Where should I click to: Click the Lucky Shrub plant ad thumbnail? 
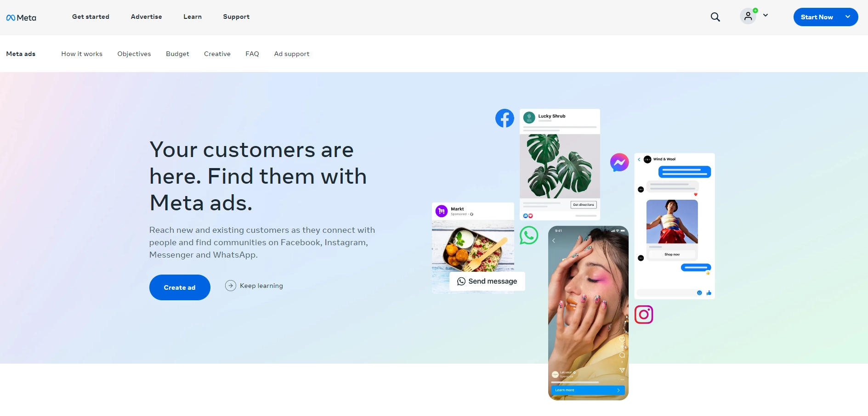pos(560,166)
